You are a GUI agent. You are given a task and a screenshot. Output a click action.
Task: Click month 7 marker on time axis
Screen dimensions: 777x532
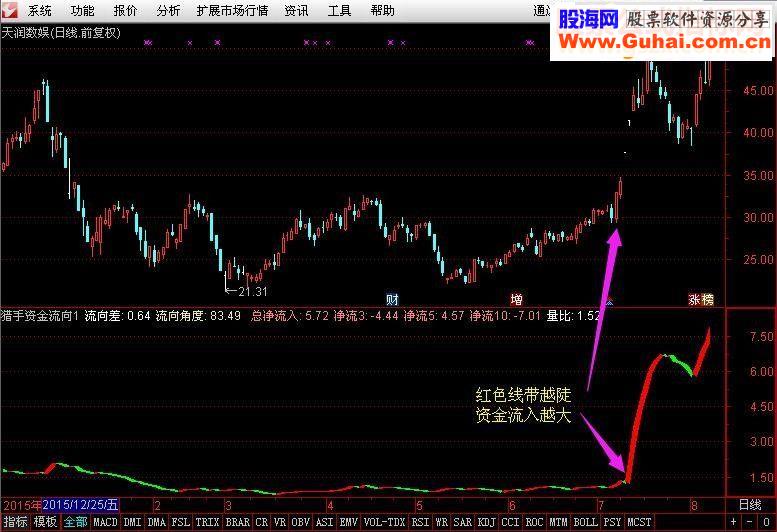[x=601, y=505]
